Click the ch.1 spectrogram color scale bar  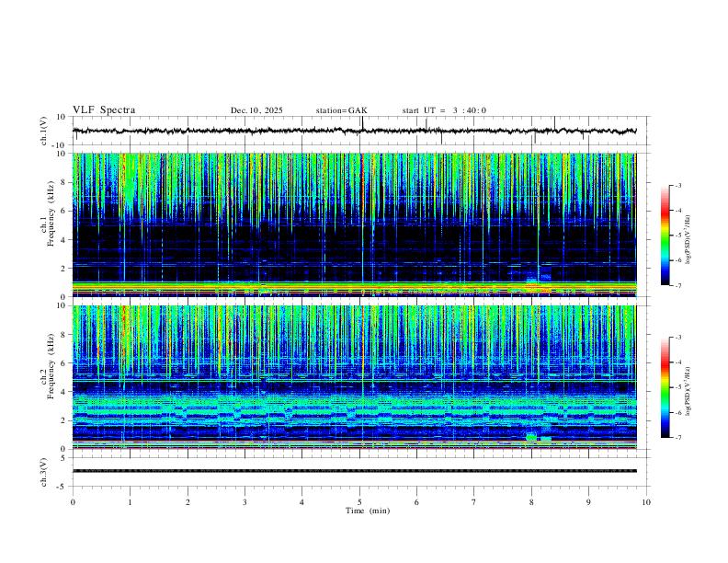(665, 236)
